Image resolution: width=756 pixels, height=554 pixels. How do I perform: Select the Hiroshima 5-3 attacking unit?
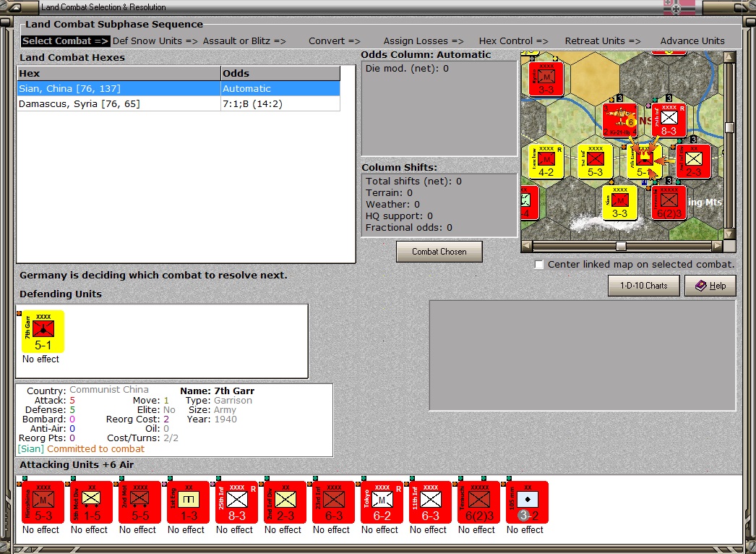43,502
